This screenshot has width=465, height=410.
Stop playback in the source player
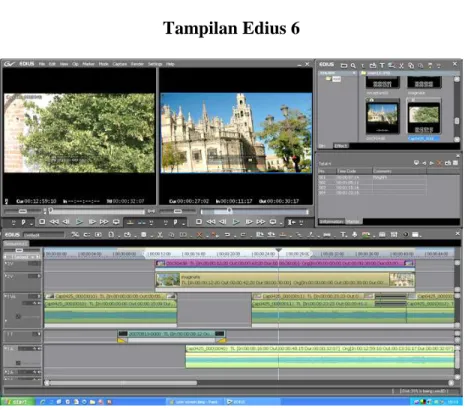coord(42,222)
